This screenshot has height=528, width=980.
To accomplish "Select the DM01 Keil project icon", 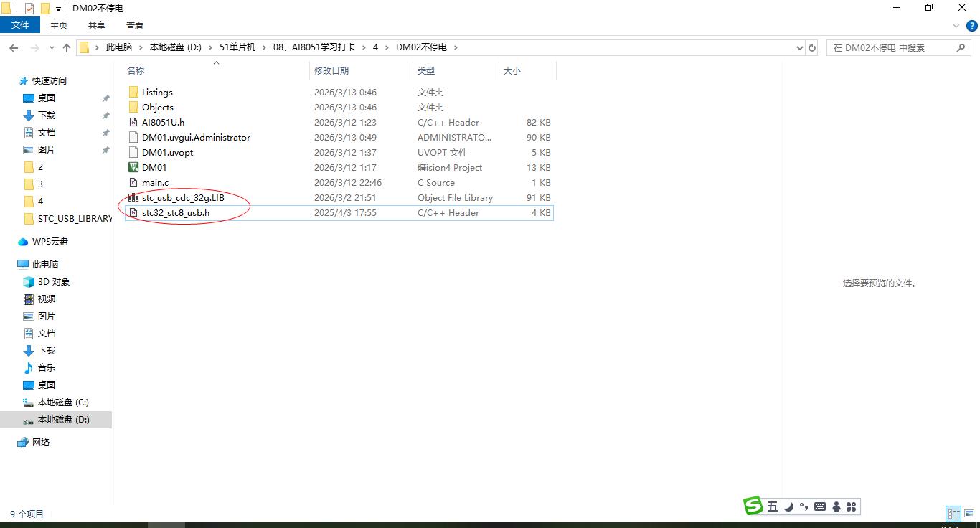I will [133, 167].
